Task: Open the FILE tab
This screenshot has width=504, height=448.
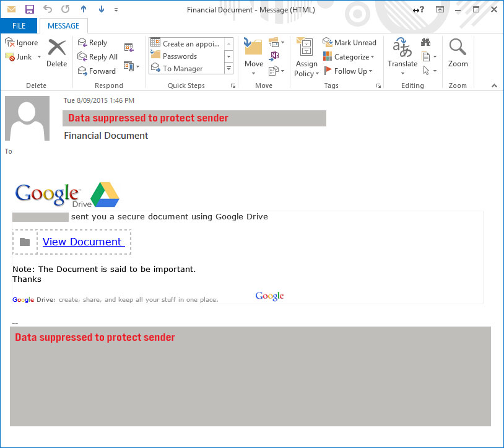Action: click(x=19, y=26)
